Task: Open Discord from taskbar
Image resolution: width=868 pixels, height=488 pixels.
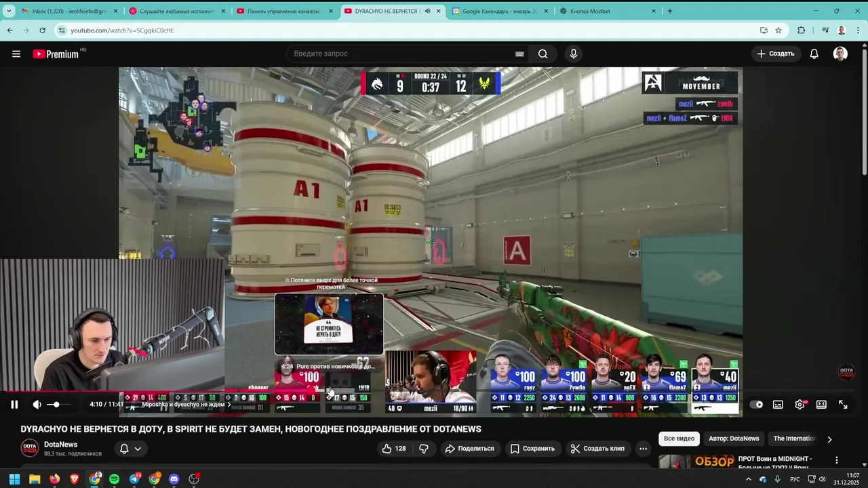Action: click(174, 479)
